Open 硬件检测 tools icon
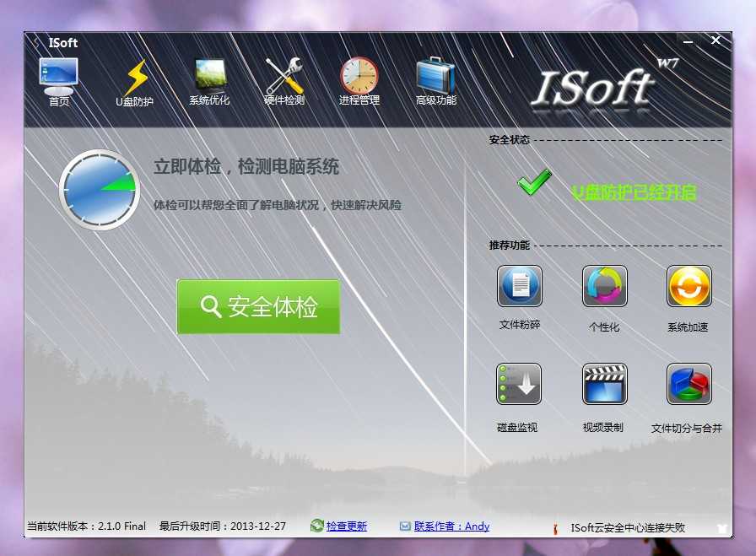 point(284,75)
